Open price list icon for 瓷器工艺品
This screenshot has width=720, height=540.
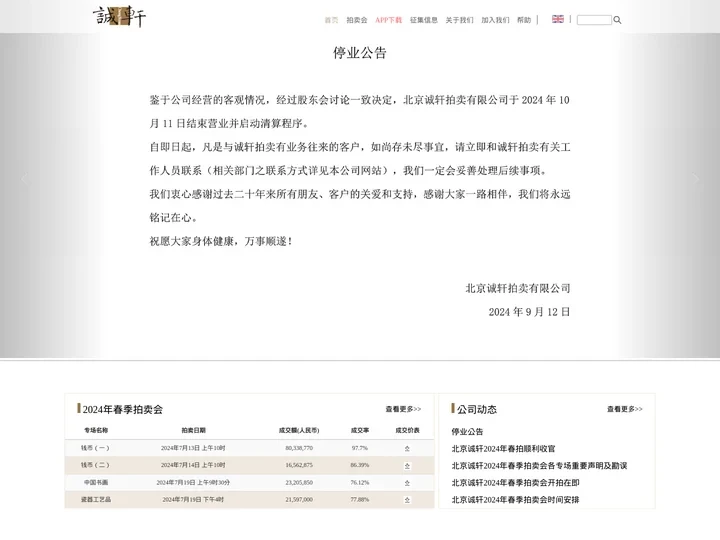point(407,500)
